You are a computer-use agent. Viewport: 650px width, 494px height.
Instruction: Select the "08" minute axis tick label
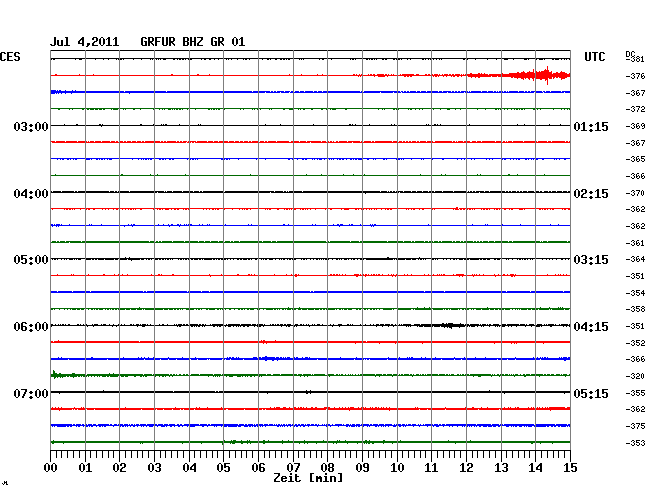point(327,467)
